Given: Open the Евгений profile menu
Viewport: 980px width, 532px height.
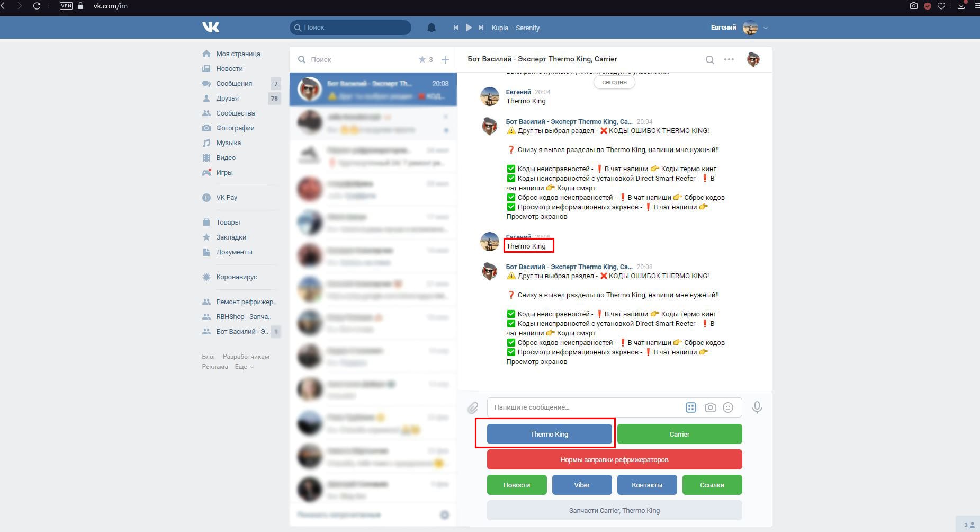Looking at the screenshot, I should (739, 28).
